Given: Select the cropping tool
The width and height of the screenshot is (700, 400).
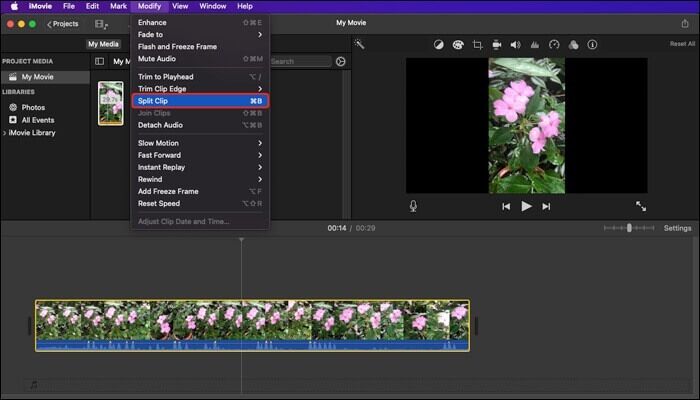Looking at the screenshot, I should (477, 45).
